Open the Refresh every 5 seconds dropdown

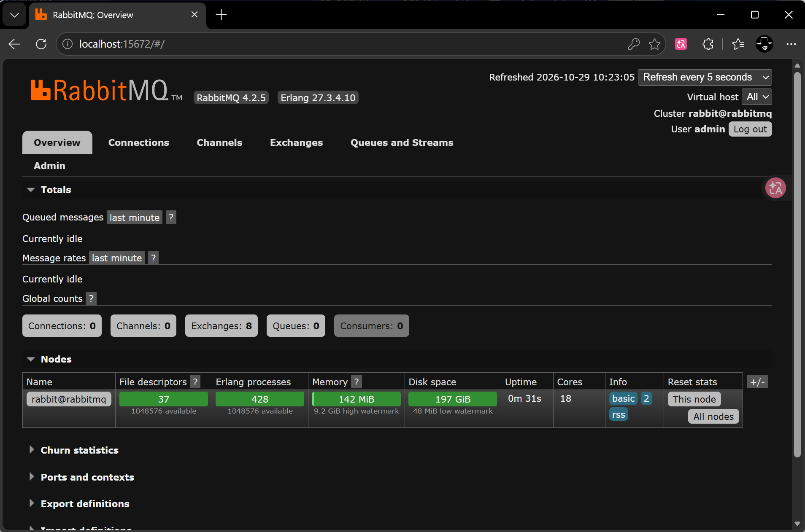tap(705, 77)
